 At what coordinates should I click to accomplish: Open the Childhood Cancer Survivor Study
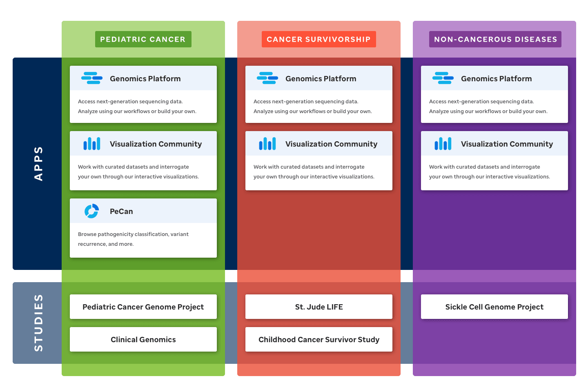coord(319,339)
